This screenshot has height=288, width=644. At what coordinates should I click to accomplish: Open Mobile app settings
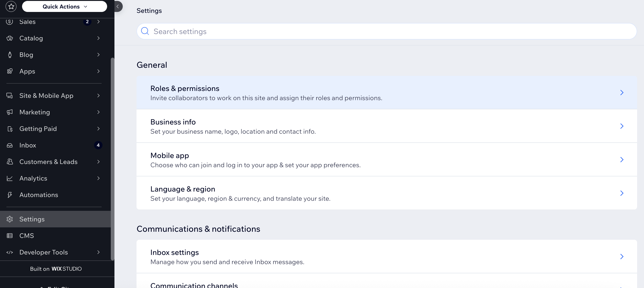(x=387, y=160)
